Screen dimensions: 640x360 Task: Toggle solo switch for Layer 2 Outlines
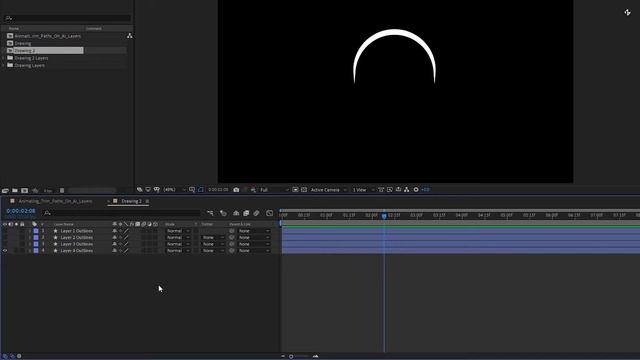click(x=16, y=238)
